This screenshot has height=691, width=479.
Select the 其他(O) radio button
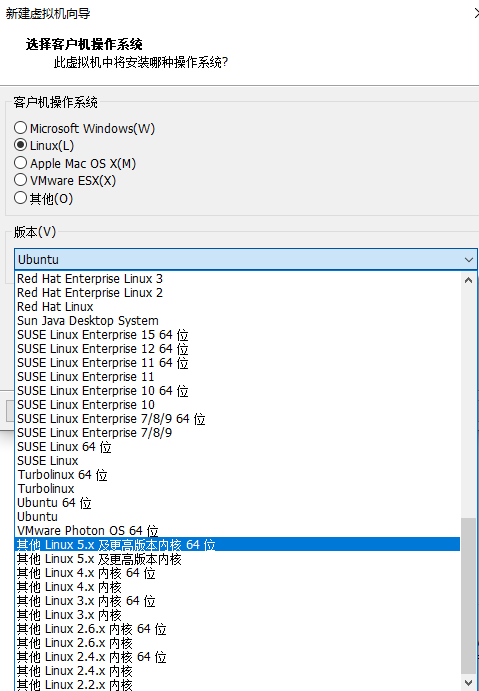pos(20,198)
